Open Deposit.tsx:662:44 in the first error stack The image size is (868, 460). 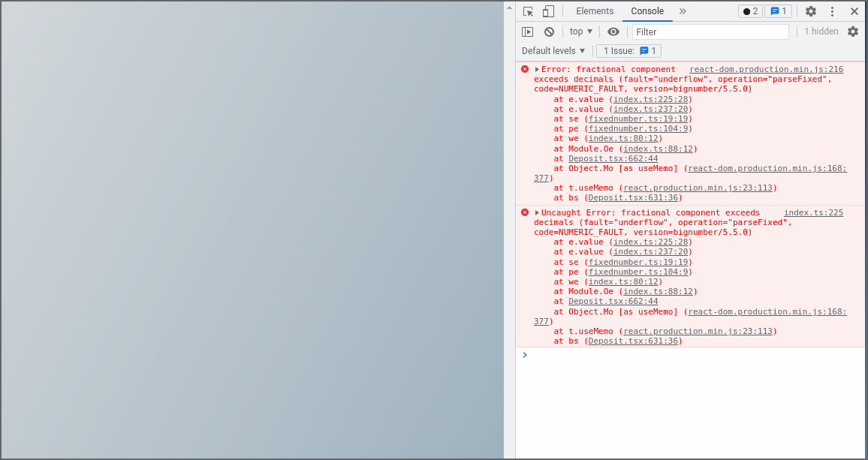point(613,159)
